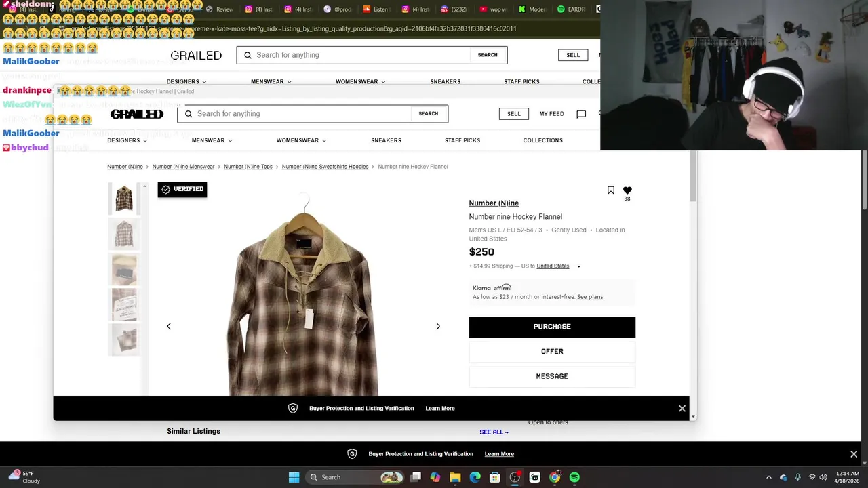Open the Wi-Fi network tray icon
The height and width of the screenshot is (488, 868).
click(812, 477)
